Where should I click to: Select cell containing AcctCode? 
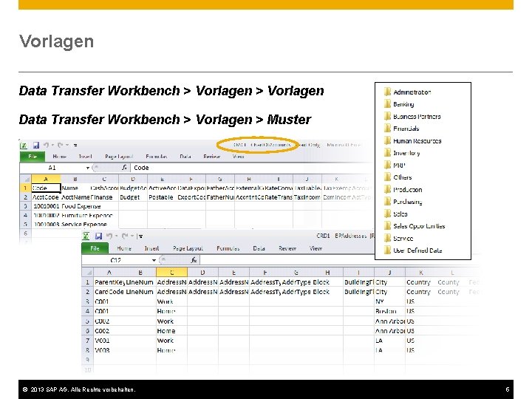click(x=46, y=197)
